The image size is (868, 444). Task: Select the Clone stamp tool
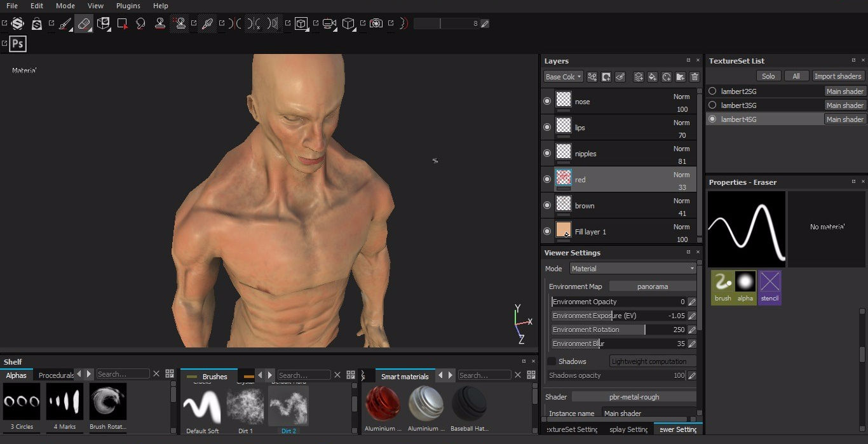160,24
